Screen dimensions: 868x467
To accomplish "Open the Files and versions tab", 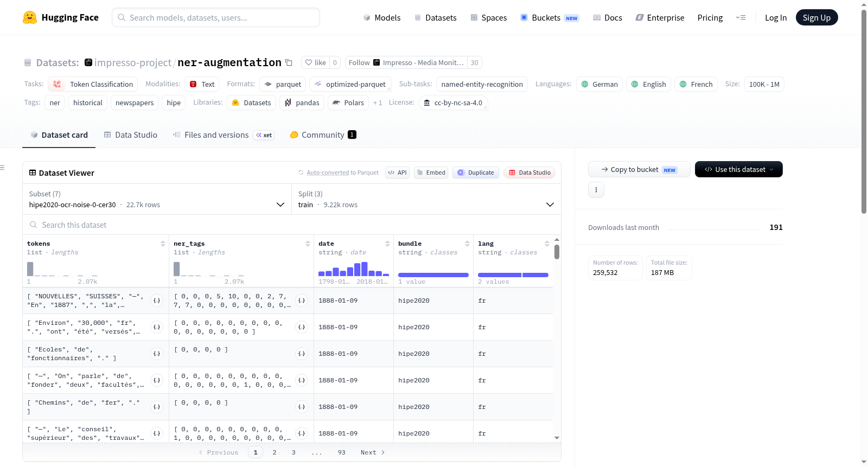I will [224, 135].
